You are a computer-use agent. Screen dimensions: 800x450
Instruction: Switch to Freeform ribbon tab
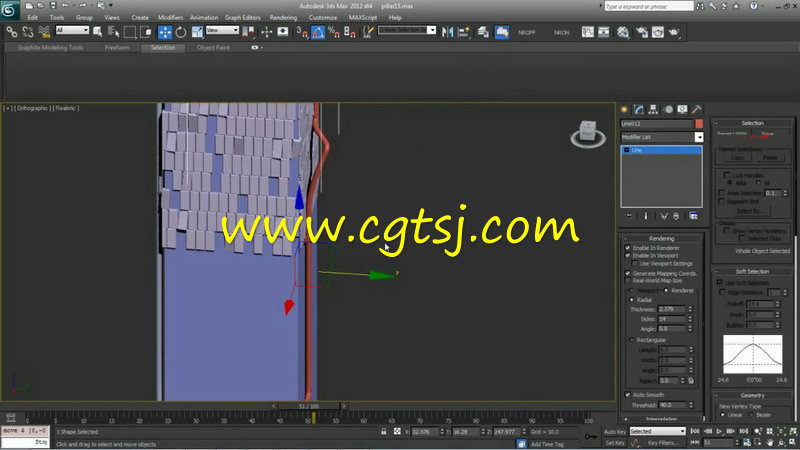coord(117,47)
